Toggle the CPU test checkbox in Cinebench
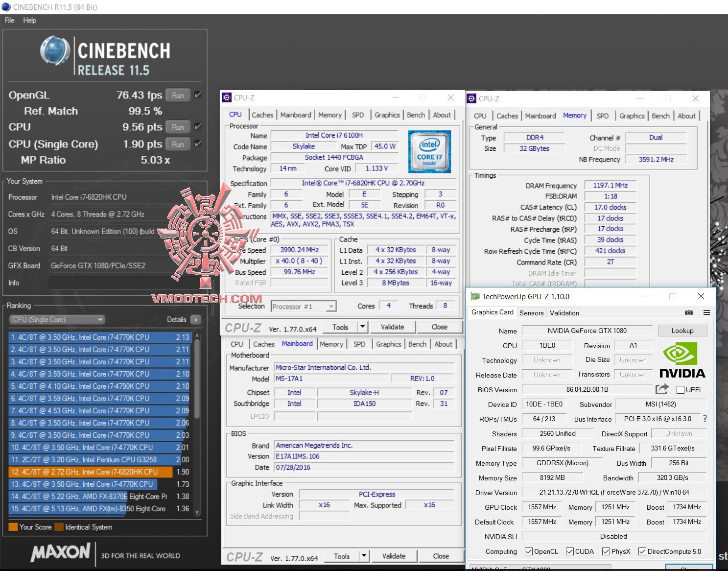The height and width of the screenshot is (571, 728). tap(198, 127)
